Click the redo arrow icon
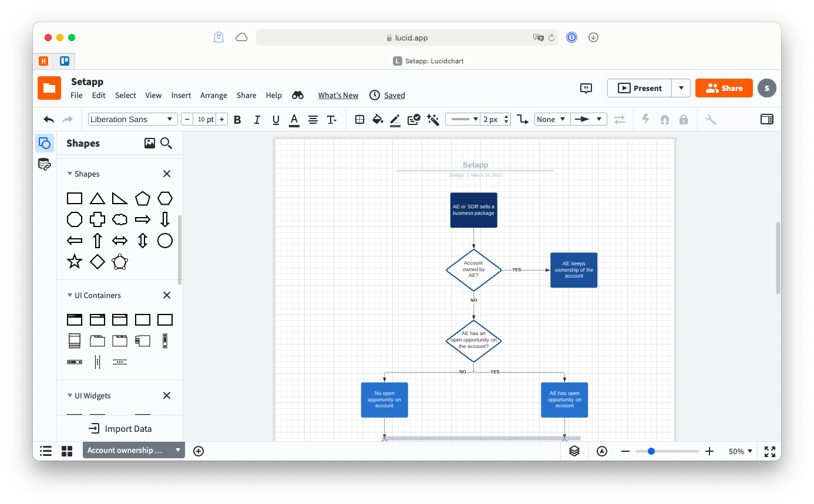The height and width of the screenshot is (504, 814). (x=68, y=120)
